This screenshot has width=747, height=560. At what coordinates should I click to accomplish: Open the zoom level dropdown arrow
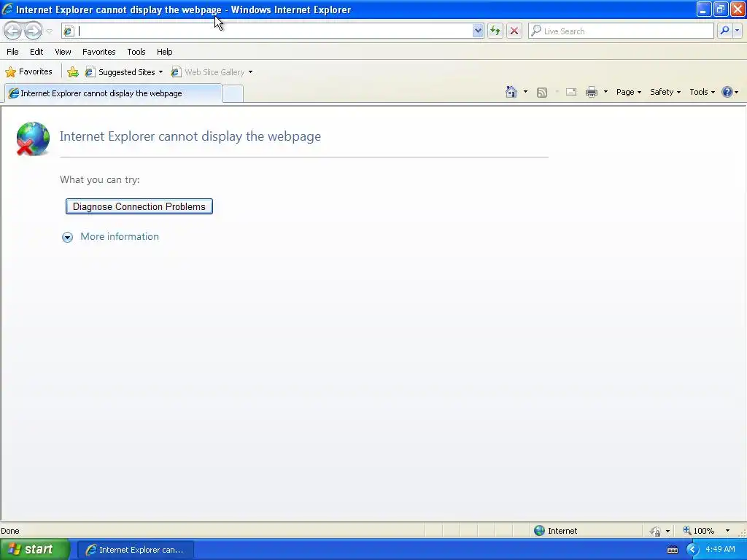(727, 531)
